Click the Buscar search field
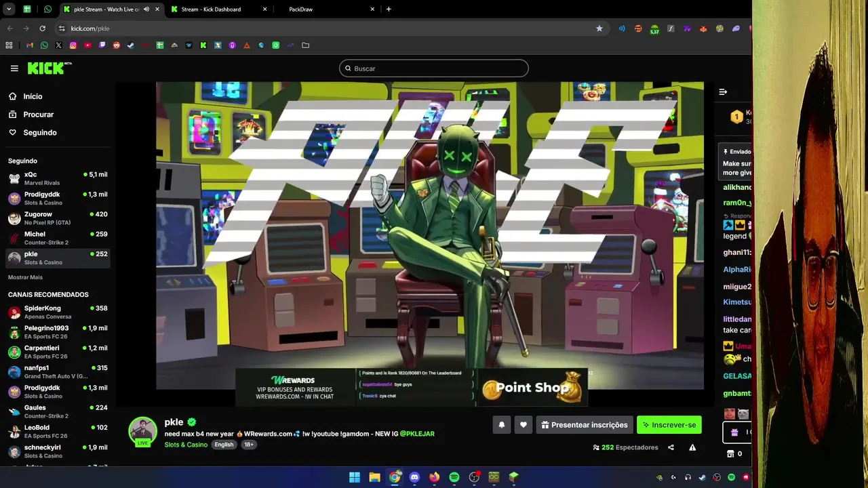This screenshot has height=488, width=868. (434, 68)
